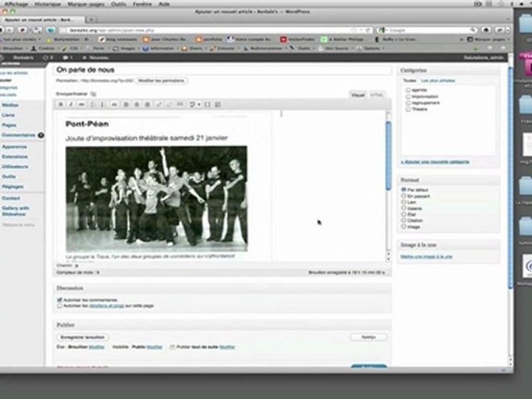Apply blockquote formatting in the editor
The width and height of the screenshot is (532, 399).
(x=114, y=104)
